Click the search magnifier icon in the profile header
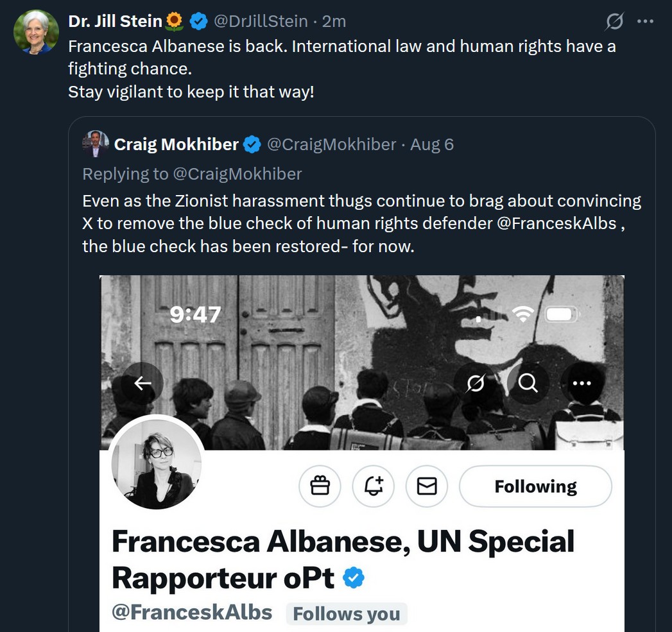The width and height of the screenshot is (672, 632). click(528, 383)
